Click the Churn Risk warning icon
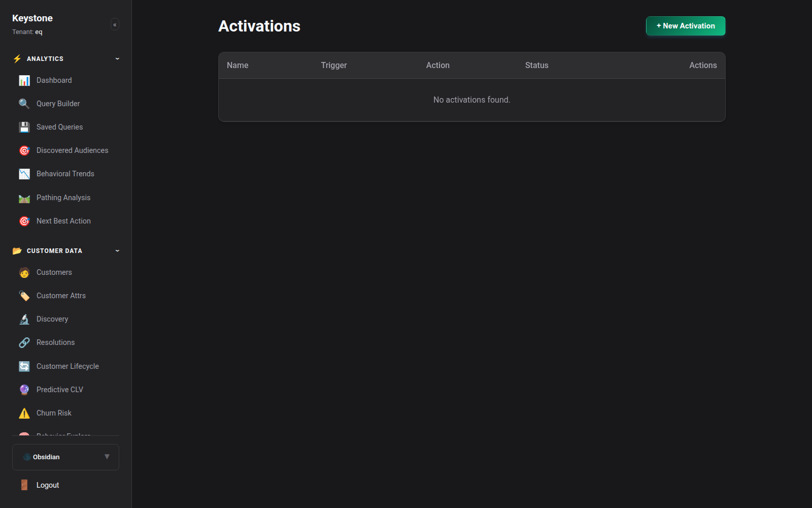 [x=24, y=413]
